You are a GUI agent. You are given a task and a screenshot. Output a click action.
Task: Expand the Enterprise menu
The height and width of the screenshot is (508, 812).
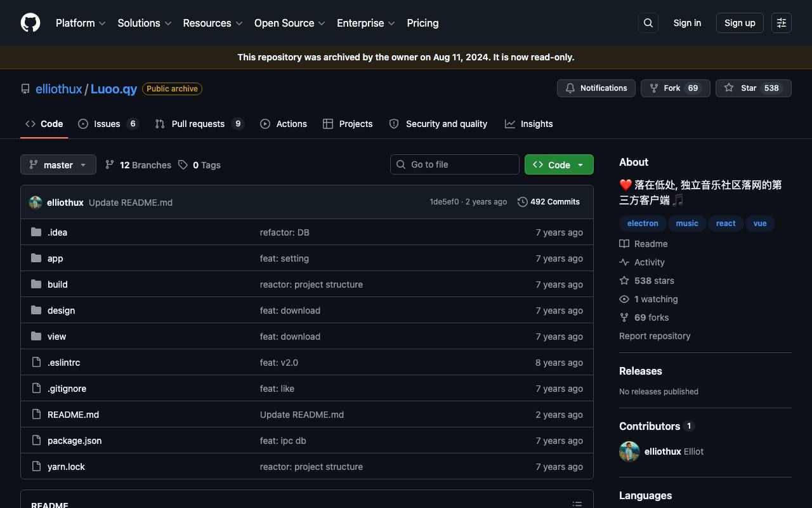tap(366, 23)
